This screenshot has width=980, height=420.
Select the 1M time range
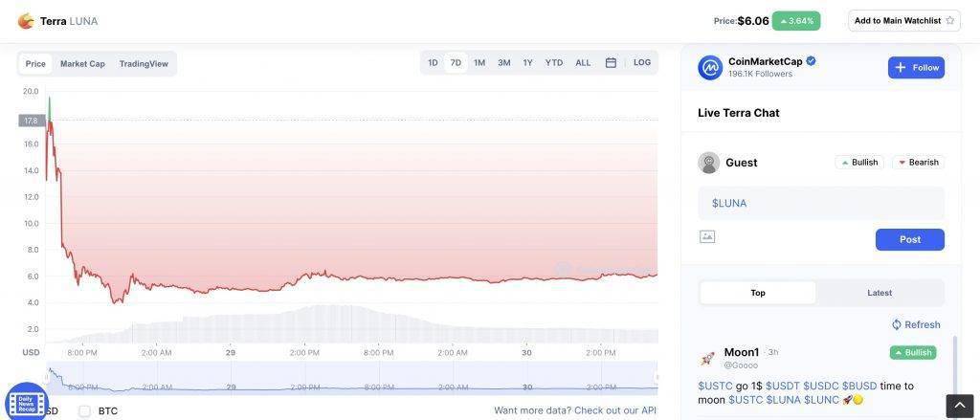pos(479,63)
